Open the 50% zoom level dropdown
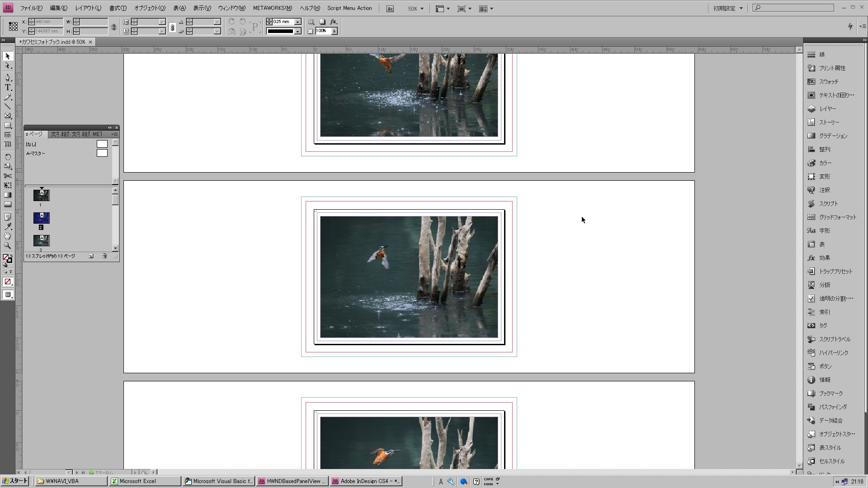 point(422,9)
